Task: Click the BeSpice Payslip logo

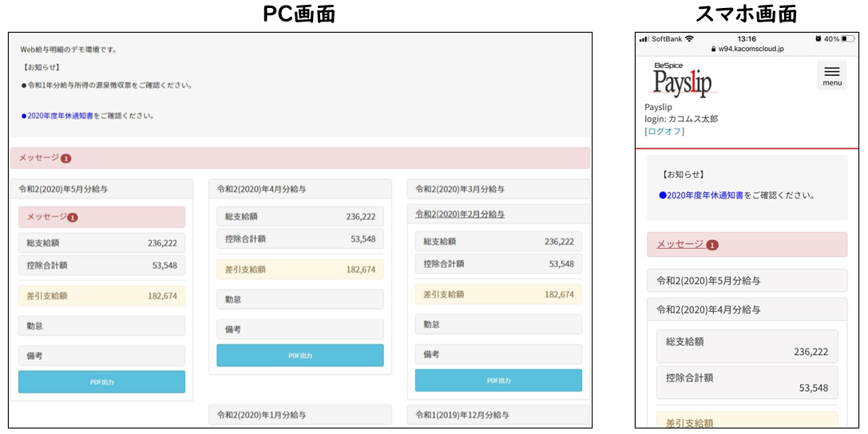Action: [682, 80]
